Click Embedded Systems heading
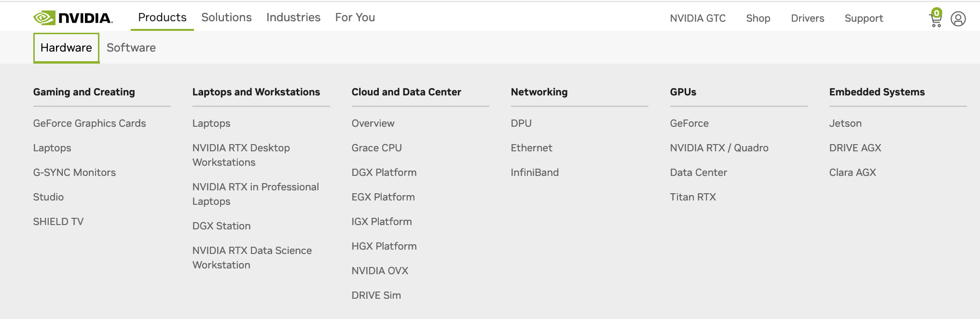This screenshot has height=319, width=980. tap(877, 92)
